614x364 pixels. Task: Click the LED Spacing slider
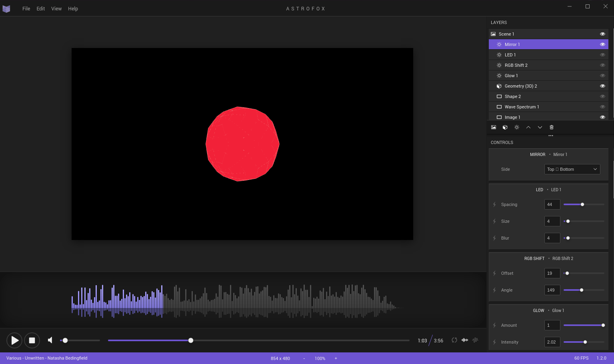click(584, 204)
